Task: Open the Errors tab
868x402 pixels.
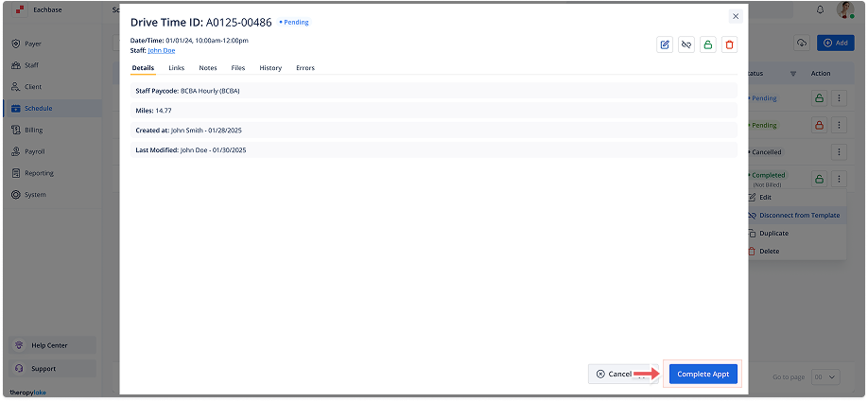Action: [x=305, y=68]
